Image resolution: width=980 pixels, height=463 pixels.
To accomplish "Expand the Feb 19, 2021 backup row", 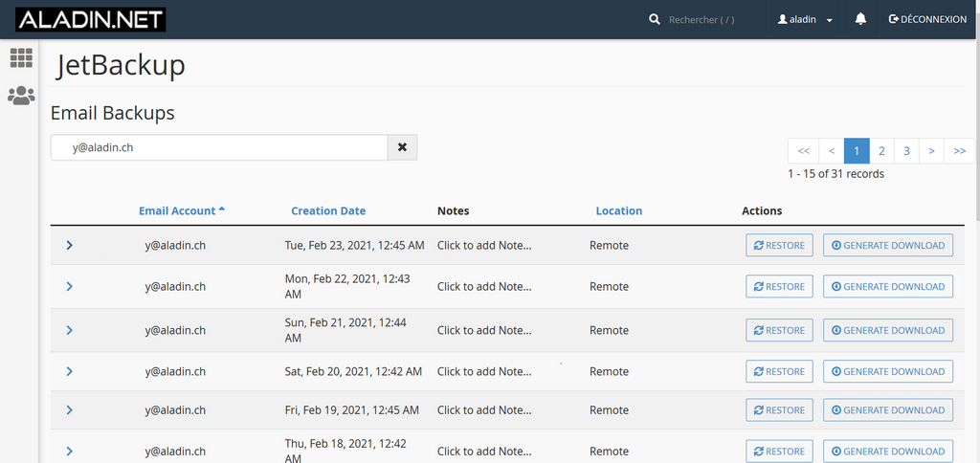I will pos(70,410).
